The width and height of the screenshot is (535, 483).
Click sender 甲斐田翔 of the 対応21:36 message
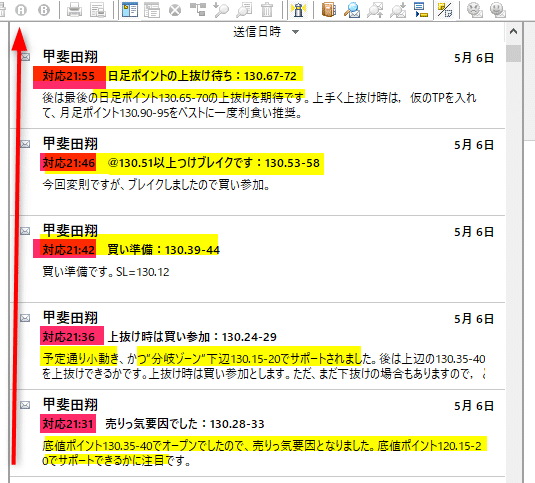point(70,318)
